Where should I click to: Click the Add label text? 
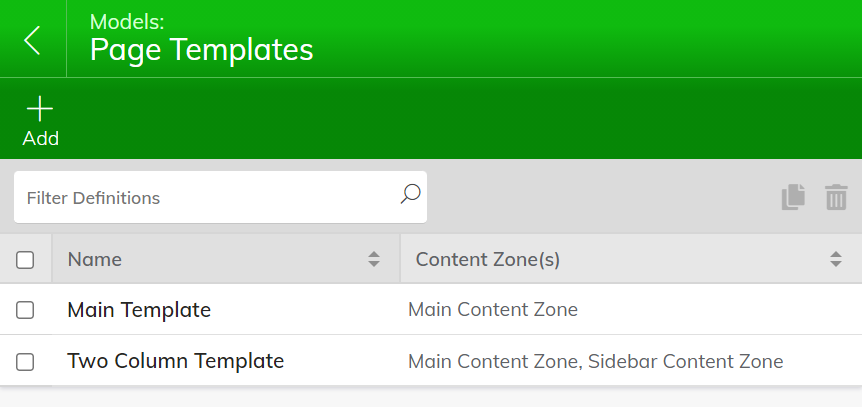[x=41, y=138]
